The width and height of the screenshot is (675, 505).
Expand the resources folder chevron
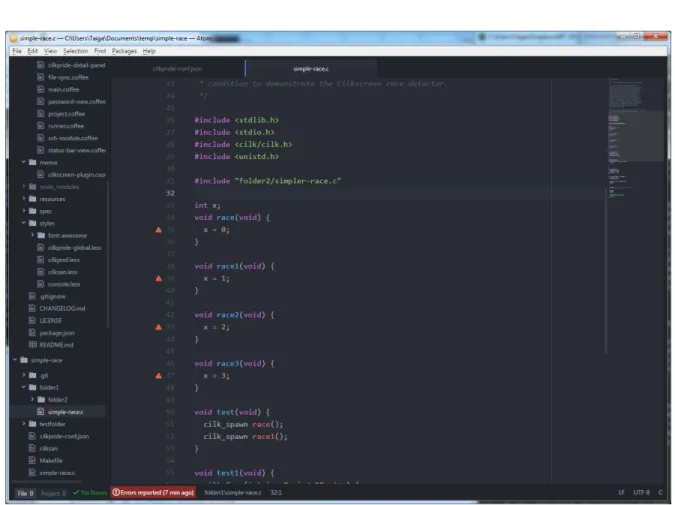point(24,199)
